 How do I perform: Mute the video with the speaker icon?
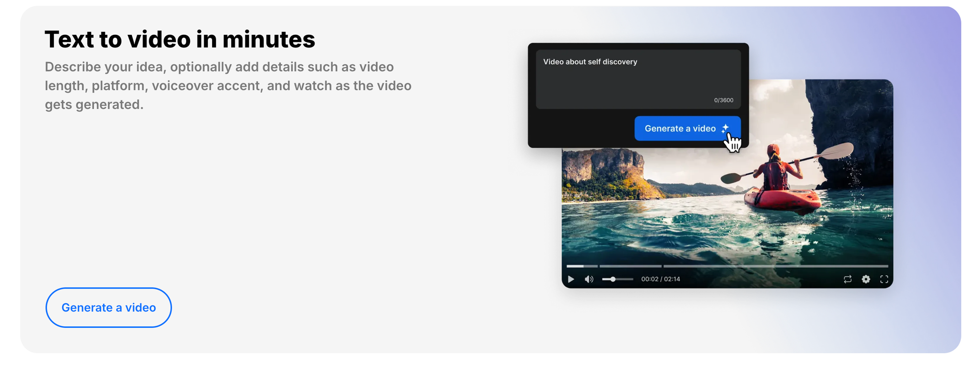[589, 279]
